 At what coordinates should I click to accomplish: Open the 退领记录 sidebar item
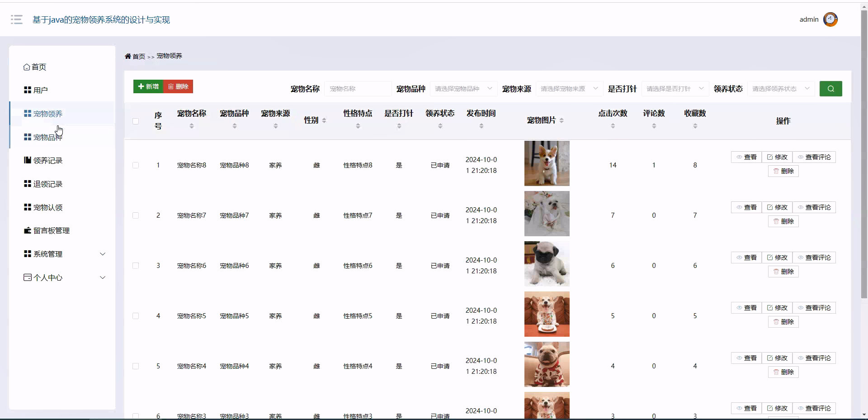coord(62,184)
